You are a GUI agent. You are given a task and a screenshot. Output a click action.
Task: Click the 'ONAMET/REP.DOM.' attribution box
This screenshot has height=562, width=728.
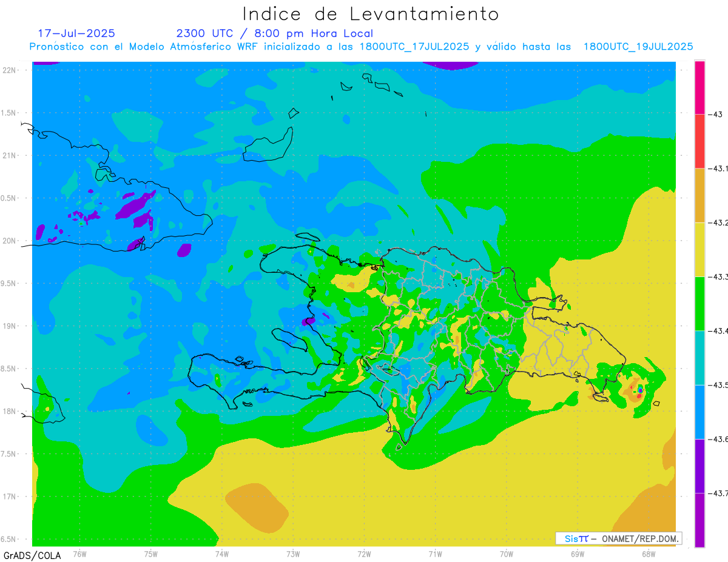pyautogui.click(x=619, y=538)
